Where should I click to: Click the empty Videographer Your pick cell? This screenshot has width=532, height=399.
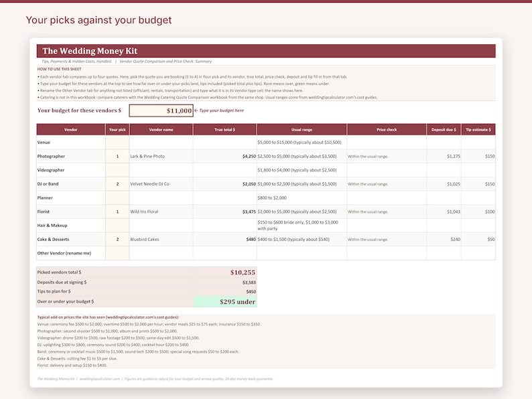[117, 170]
